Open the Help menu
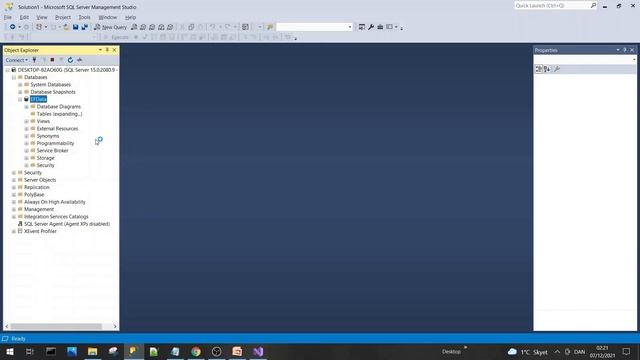 130,17
